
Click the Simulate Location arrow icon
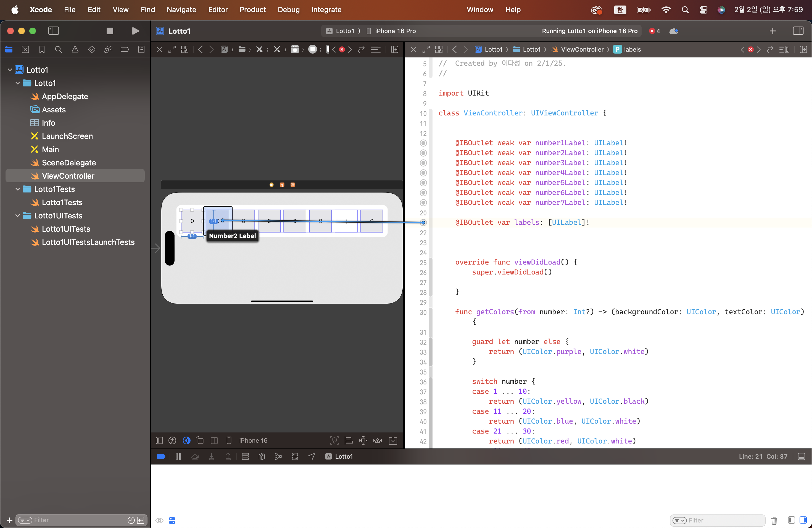(x=312, y=456)
